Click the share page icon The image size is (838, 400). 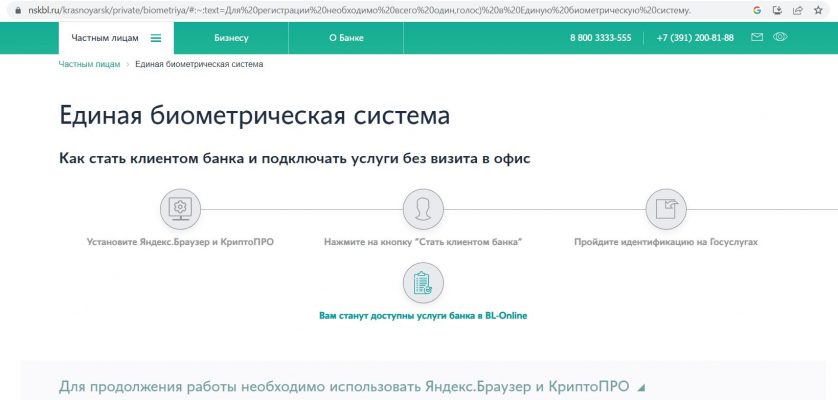pyautogui.click(x=797, y=10)
